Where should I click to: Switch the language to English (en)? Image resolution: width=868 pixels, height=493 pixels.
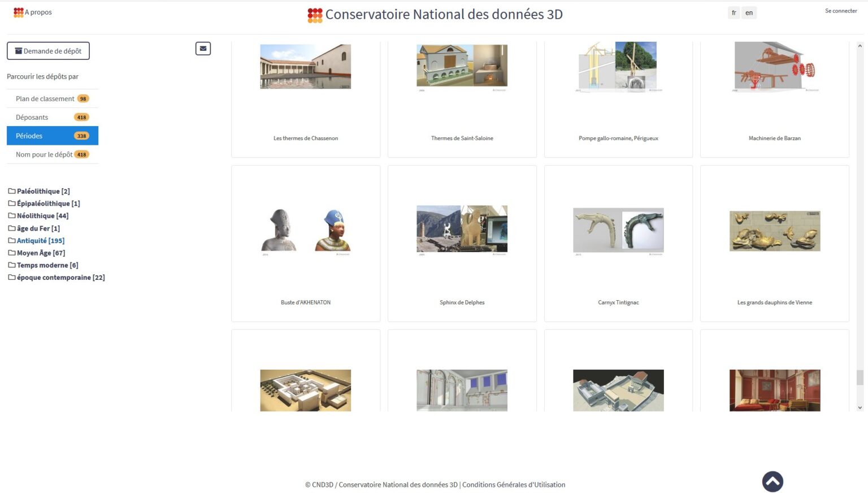pos(749,12)
